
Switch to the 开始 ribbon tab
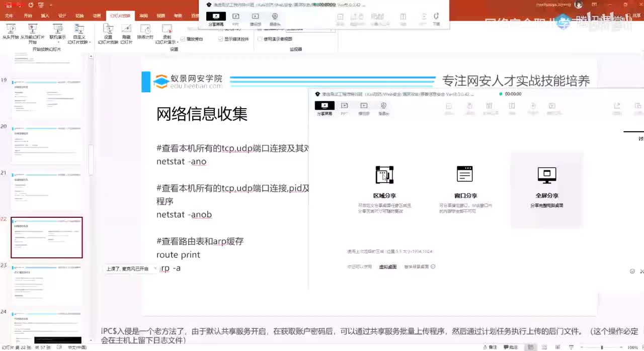tap(28, 16)
